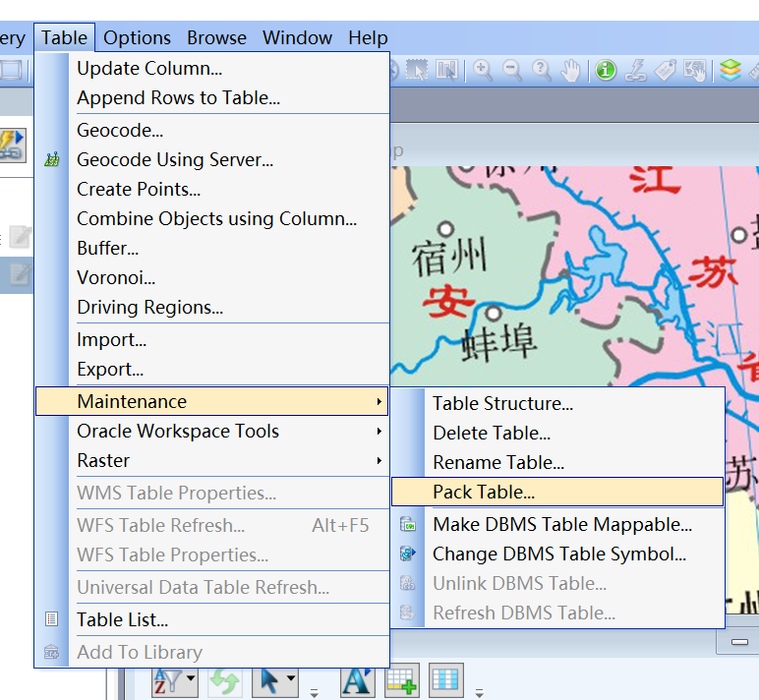Click the Geocode Using Server menu icon

point(52,159)
